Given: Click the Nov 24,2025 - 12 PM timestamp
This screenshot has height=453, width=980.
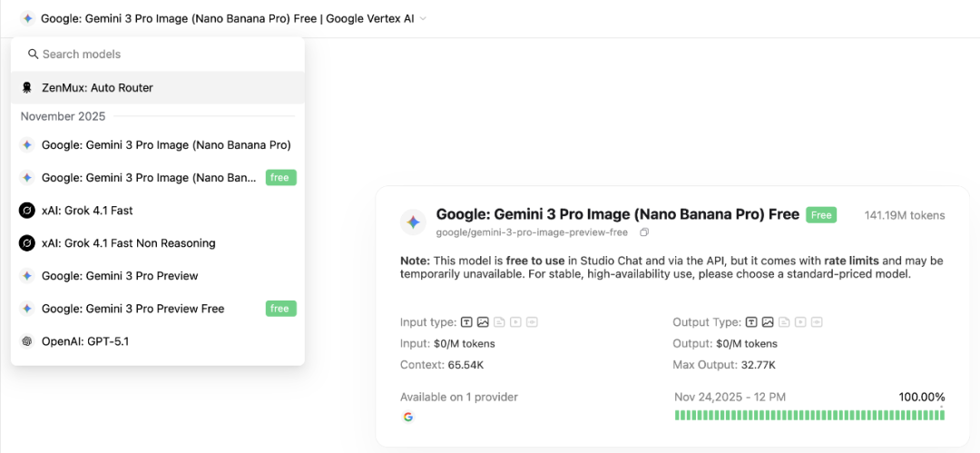Looking at the screenshot, I should [x=730, y=397].
